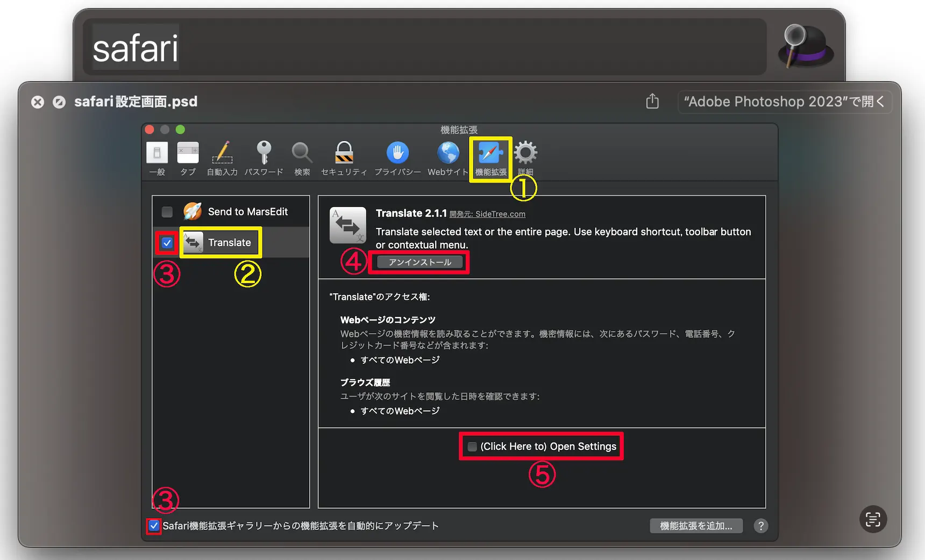925x560 pixels.
Task: Click the Translate 2.1.1 title text
Action: pyautogui.click(x=411, y=213)
